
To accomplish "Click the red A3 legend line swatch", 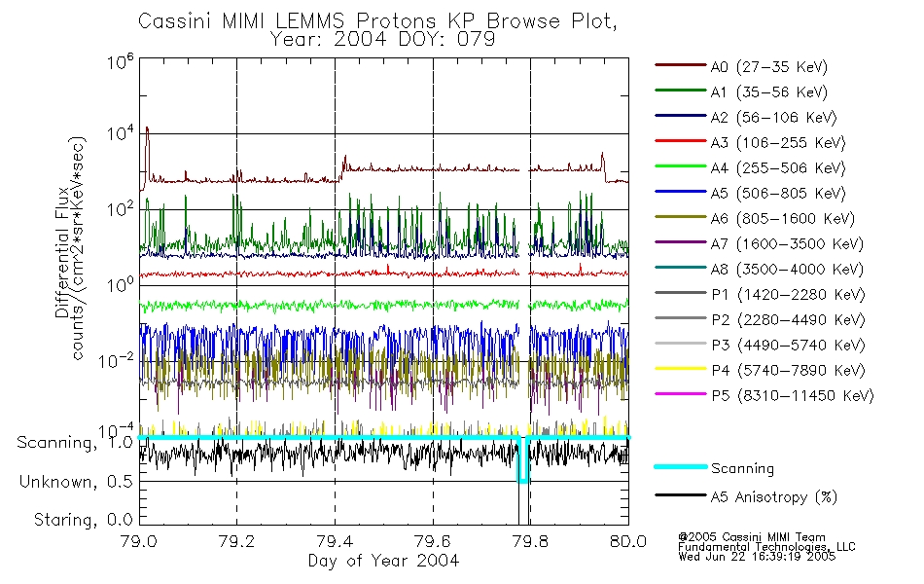I will coord(681,141).
